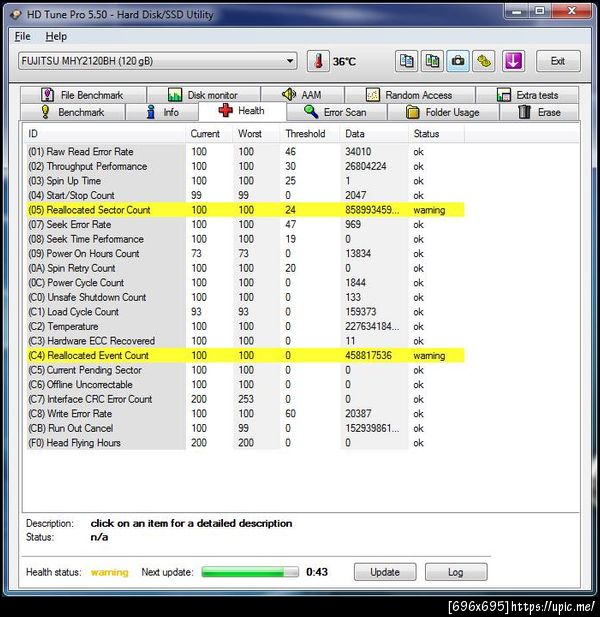Open the File menu
Image resolution: width=600 pixels, height=617 pixels.
coord(22,36)
